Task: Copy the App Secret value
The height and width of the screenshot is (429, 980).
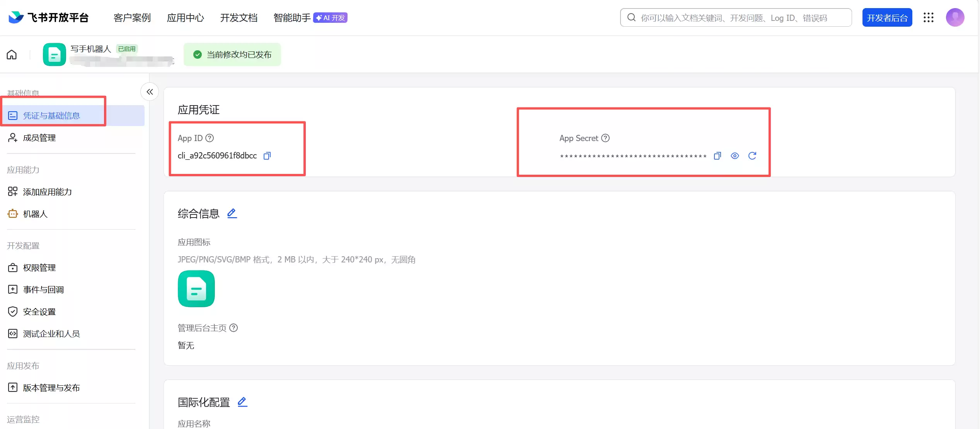Action: click(x=717, y=156)
